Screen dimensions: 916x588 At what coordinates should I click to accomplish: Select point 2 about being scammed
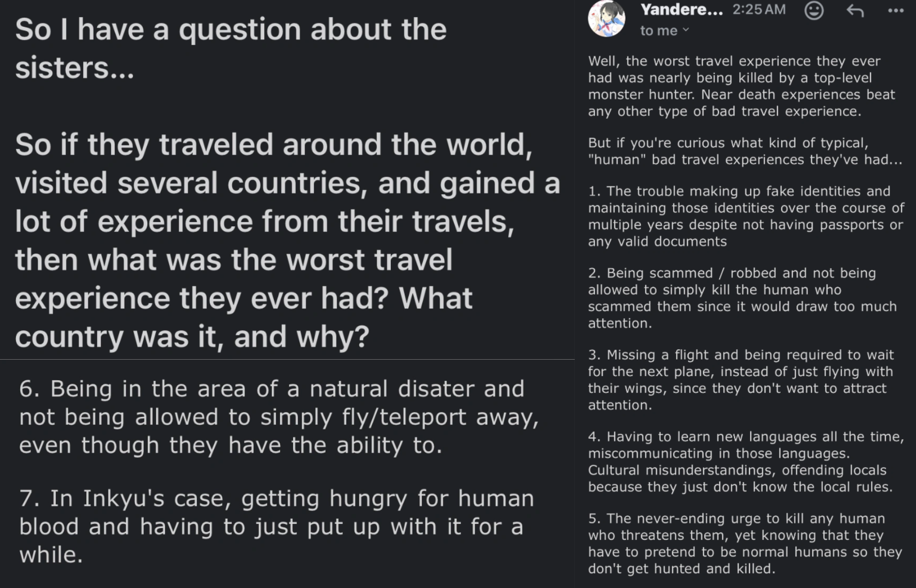coord(742,298)
